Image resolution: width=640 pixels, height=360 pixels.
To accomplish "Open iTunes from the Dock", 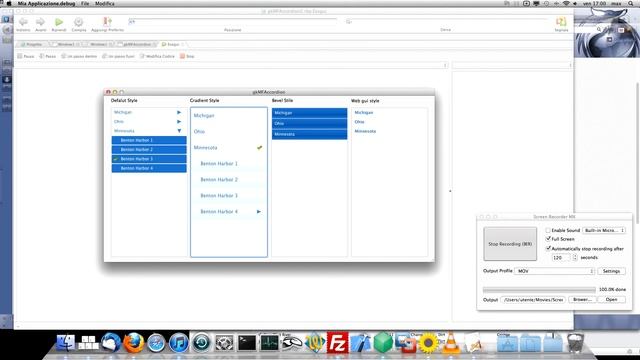I will [x=178, y=343].
